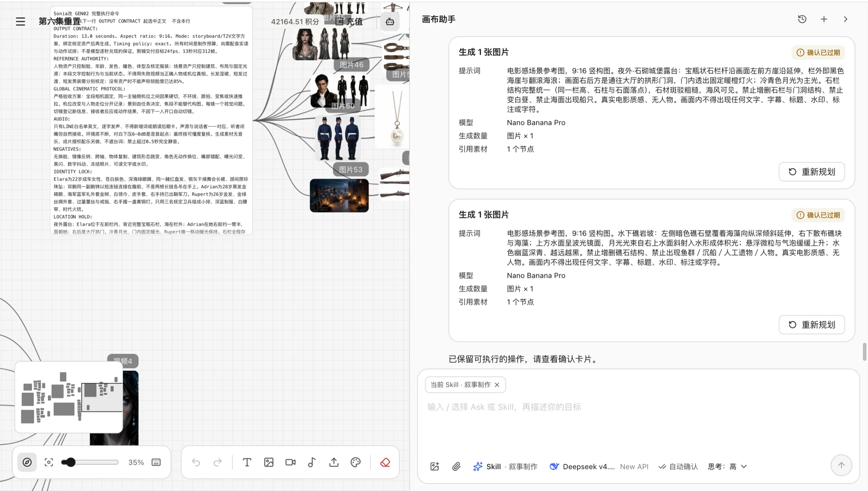Send message with arrow-up button
The image size is (868, 491).
[841, 465]
